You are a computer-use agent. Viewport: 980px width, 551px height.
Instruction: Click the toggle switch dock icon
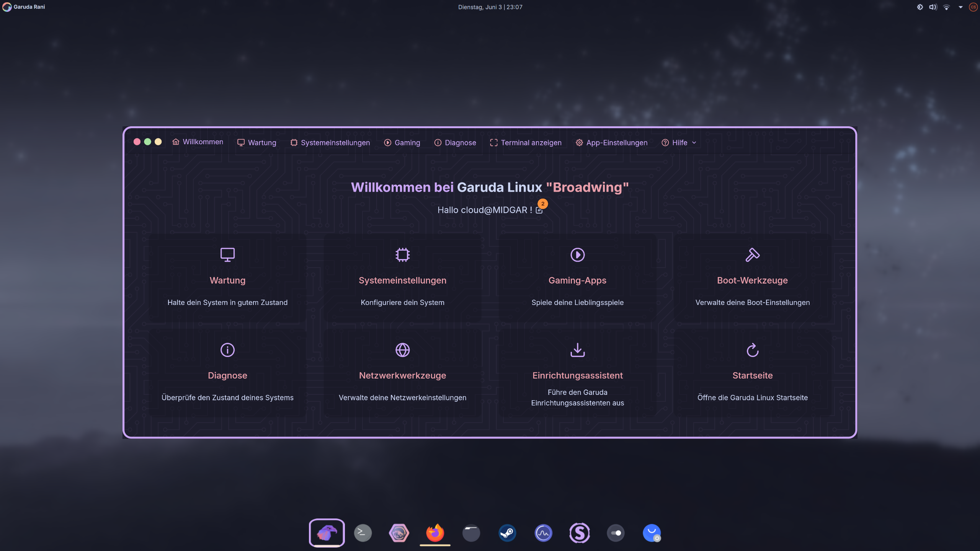[616, 533]
